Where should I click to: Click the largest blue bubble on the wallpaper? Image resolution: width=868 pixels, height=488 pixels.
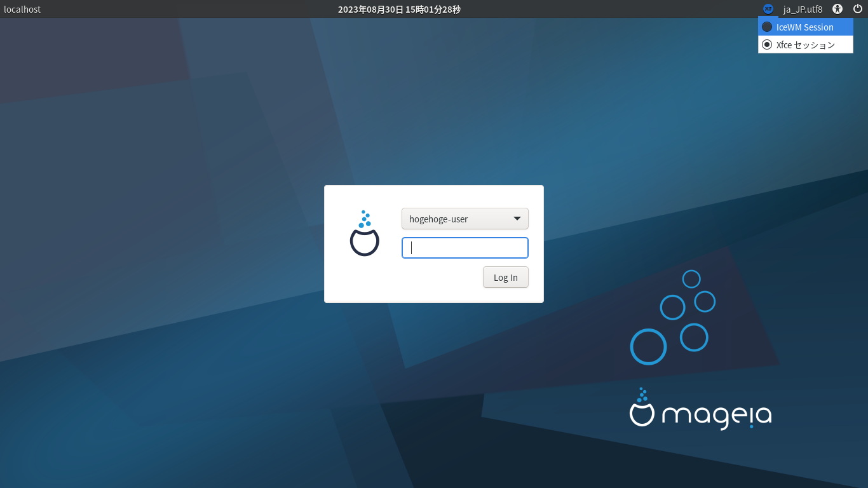[648, 346]
